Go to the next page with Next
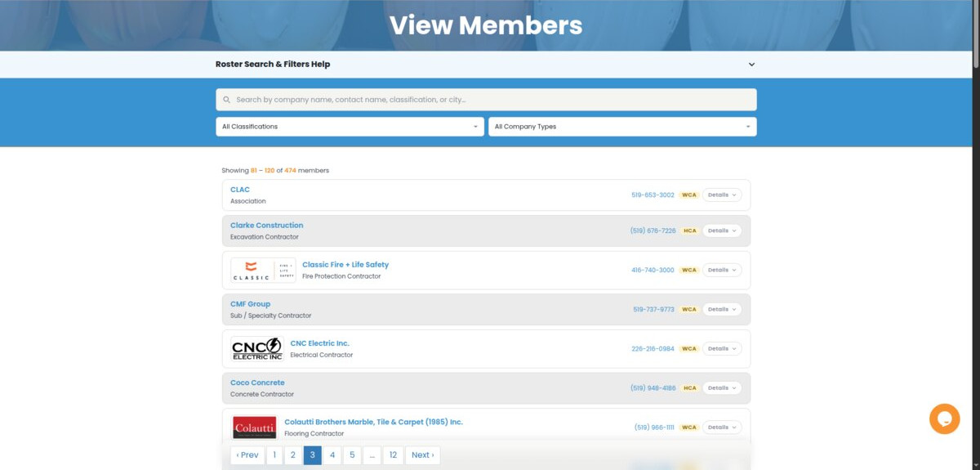The image size is (980, 470). coord(422,455)
